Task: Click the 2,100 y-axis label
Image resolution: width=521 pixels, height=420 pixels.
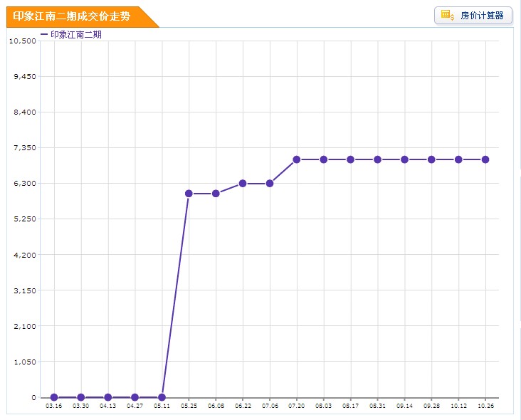Action: (25, 326)
